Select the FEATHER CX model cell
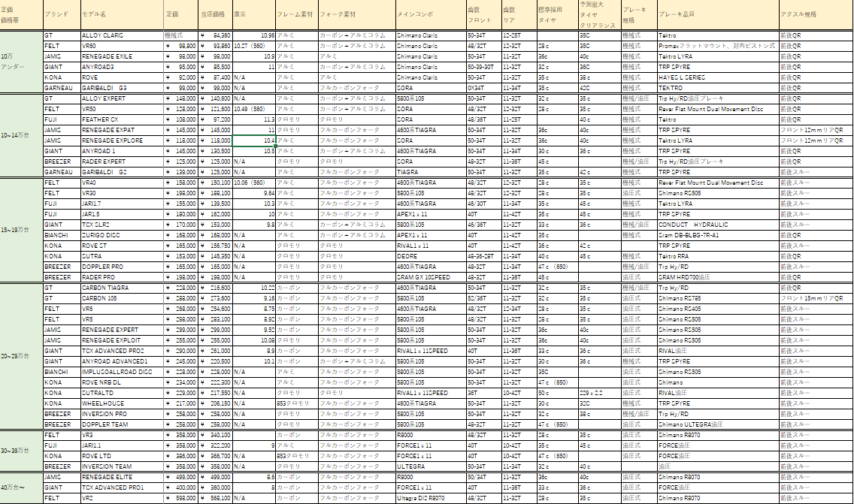Screen dimensions: 854x504 pyautogui.click(x=121, y=119)
